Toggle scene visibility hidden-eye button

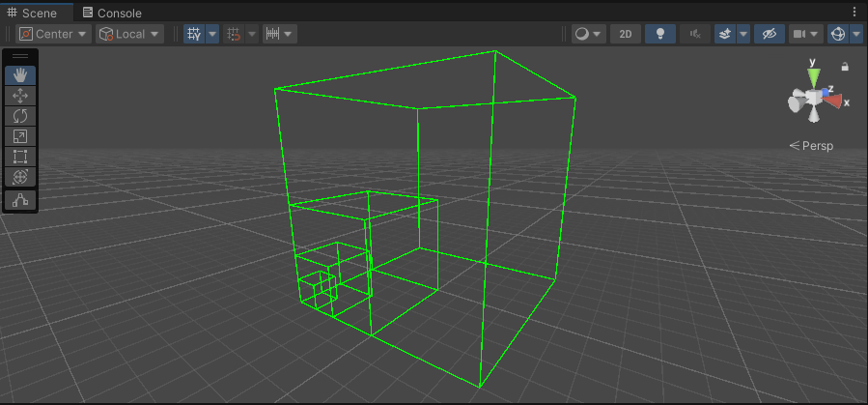coord(769,34)
